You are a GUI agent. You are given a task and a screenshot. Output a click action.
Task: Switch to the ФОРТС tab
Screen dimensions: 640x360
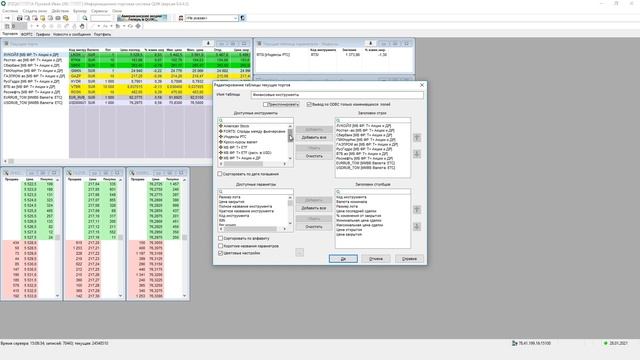tap(27, 34)
